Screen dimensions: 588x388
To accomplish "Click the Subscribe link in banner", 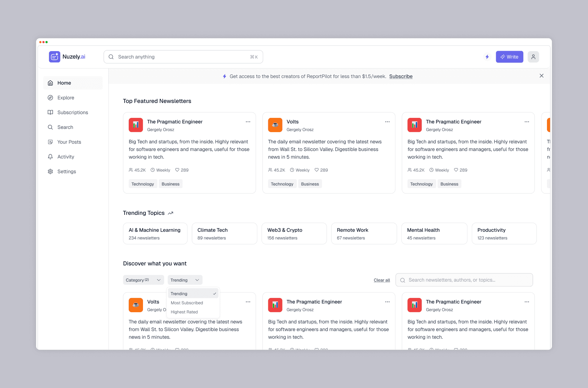I will pos(401,76).
